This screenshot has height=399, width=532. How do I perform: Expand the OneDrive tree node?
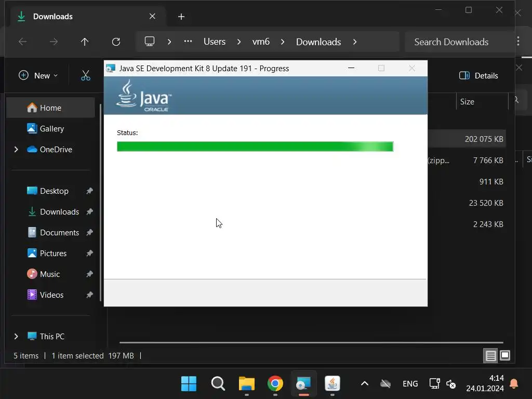pyautogui.click(x=16, y=149)
